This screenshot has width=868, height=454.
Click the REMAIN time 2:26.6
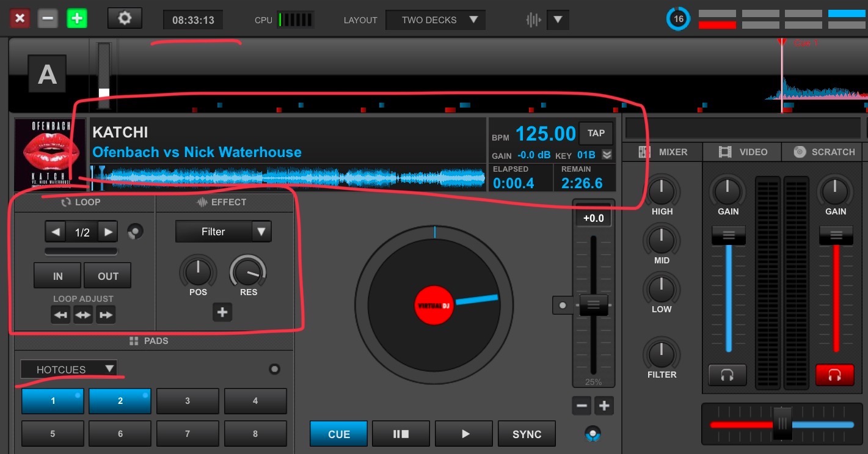click(x=582, y=183)
